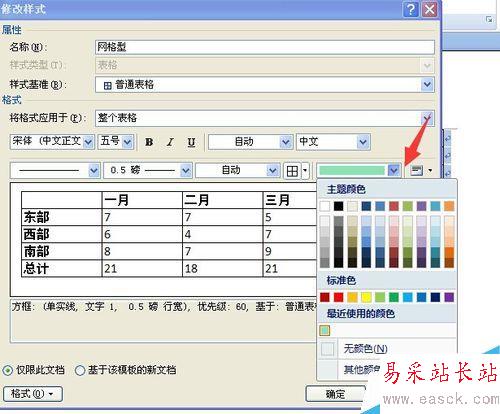Image resolution: width=500 pixels, height=414 pixels.
Task: Click value 18 in 总计 row
Action: click(191, 269)
